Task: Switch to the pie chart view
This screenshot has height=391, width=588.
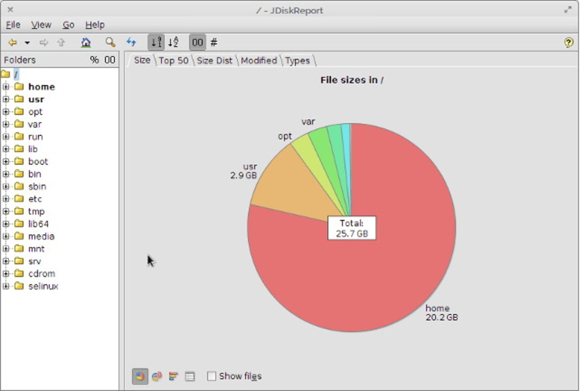Action: (x=140, y=376)
